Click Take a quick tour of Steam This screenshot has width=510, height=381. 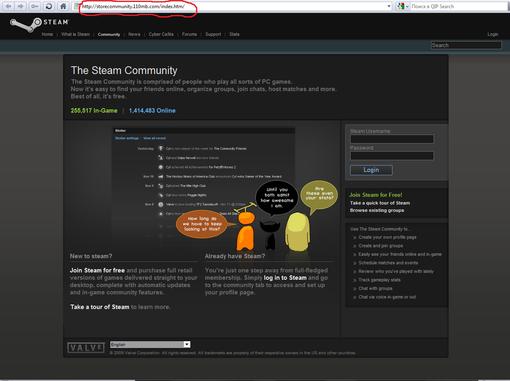(380, 203)
